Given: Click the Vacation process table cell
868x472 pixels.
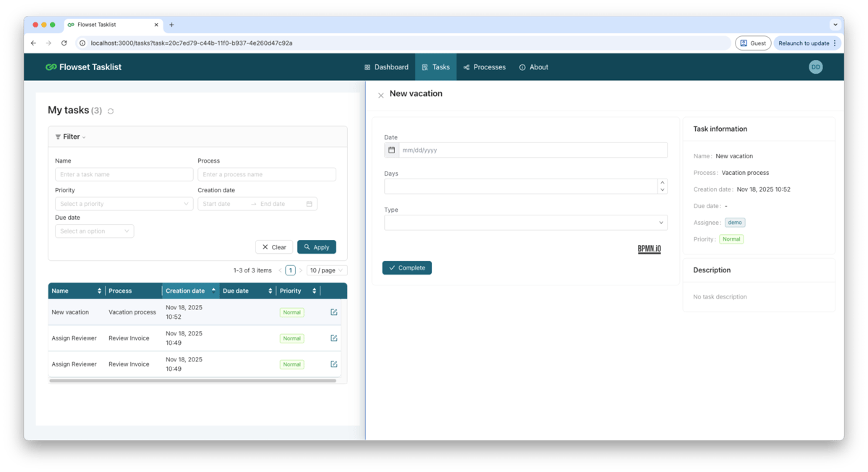Looking at the screenshot, I should click(x=132, y=312).
